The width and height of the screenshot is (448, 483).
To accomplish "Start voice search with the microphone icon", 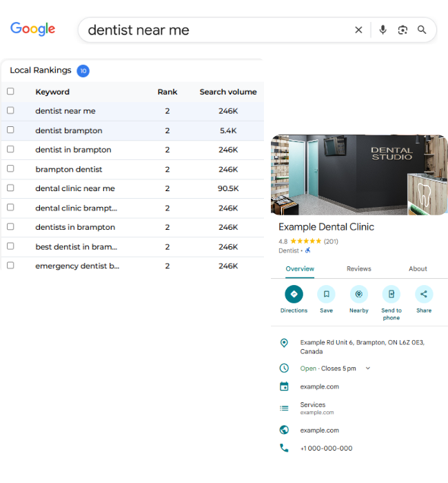I will tap(383, 30).
